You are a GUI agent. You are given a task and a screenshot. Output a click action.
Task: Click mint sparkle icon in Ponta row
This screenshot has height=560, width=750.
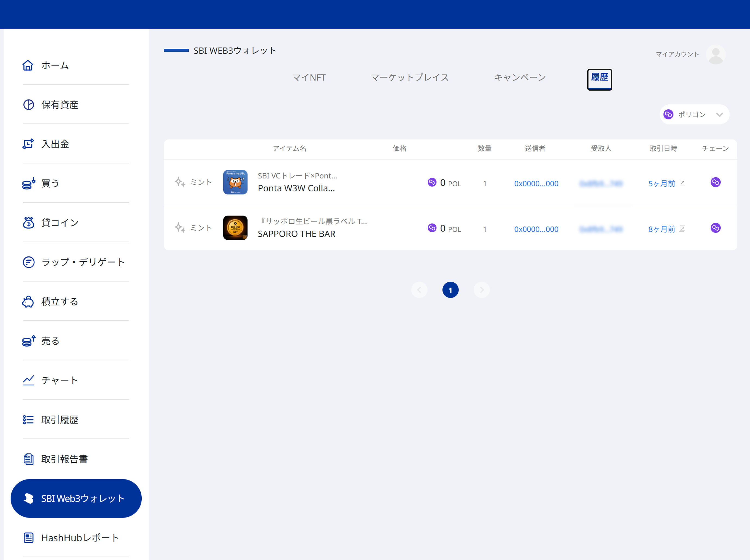180,182
